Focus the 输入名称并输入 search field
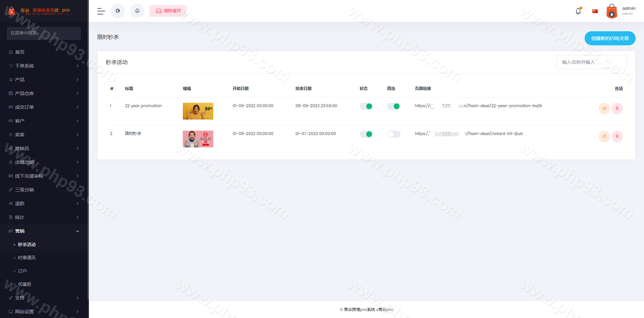The image size is (644, 318). pyautogui.click(x=591, y=62)
